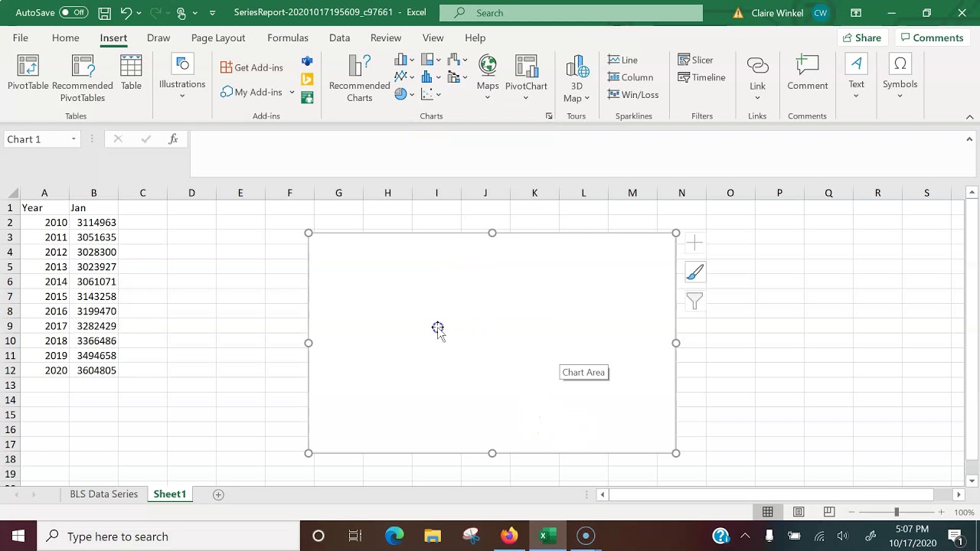Insert a Line sparkline
This screenshot has height=551, width=980.
click(x=622, y=60)
